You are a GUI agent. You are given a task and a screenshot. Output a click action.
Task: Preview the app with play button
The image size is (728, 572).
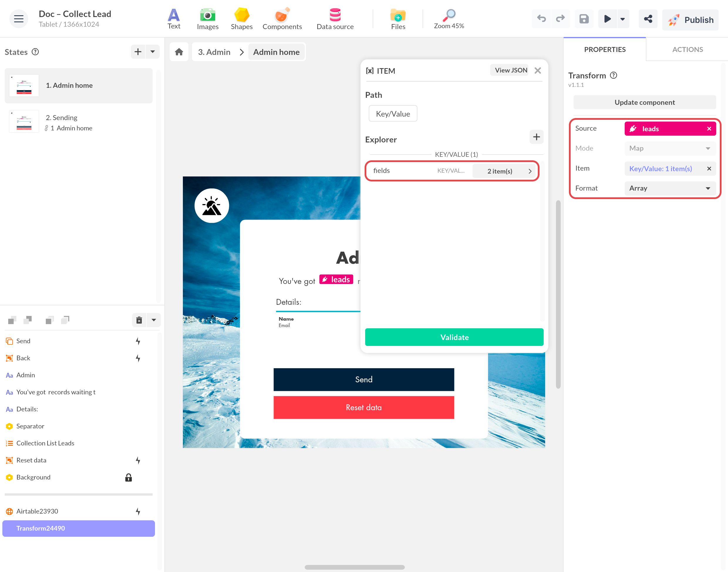pyautogui.click(x=608, y=19)
